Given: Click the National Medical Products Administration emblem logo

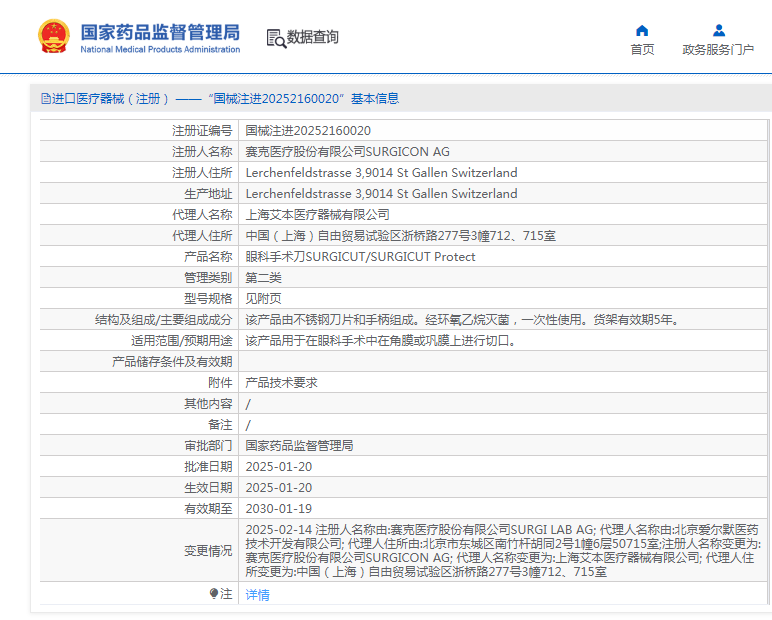Looking at the screenshot, I should pyautogui.click(x=54, y=37).
